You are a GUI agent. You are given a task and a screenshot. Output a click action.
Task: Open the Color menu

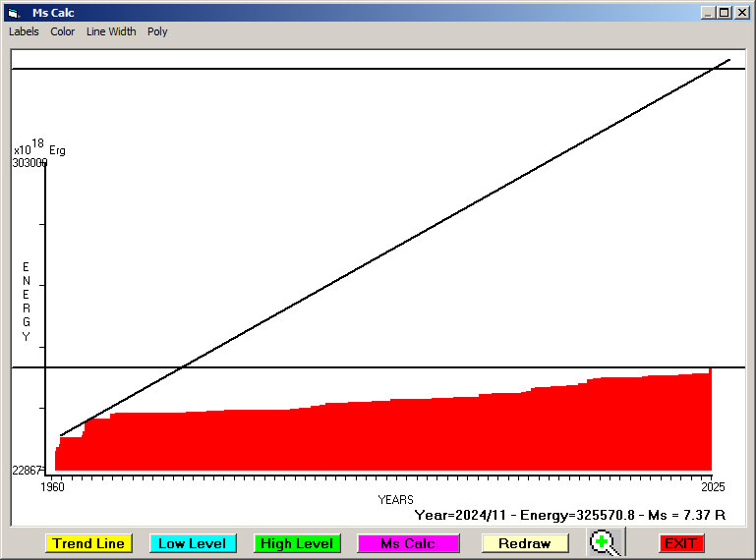(63, 31)
